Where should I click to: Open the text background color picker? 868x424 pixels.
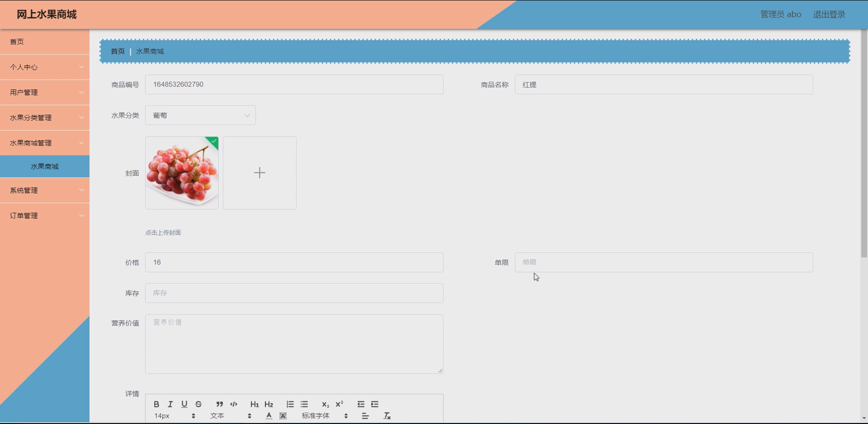(283, 416)
